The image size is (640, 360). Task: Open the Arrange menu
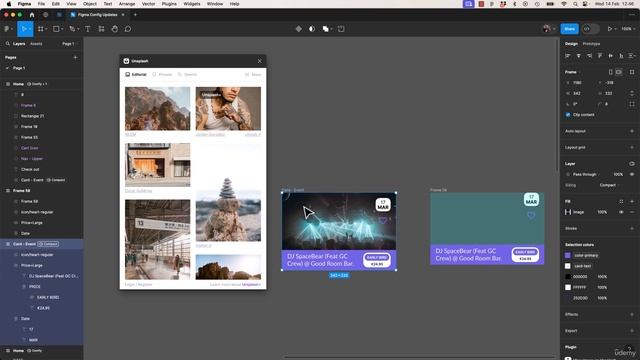tap(127, 4)
